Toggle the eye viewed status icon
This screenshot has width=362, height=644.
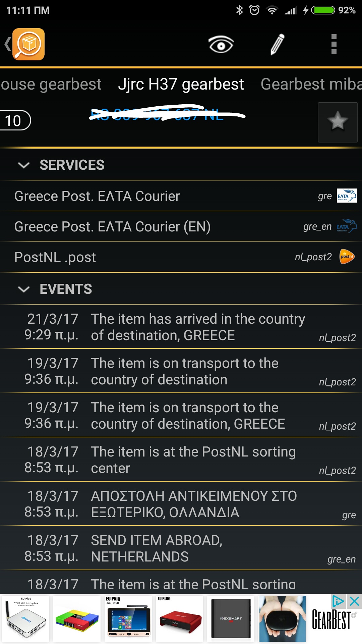[x=221, y=44]
